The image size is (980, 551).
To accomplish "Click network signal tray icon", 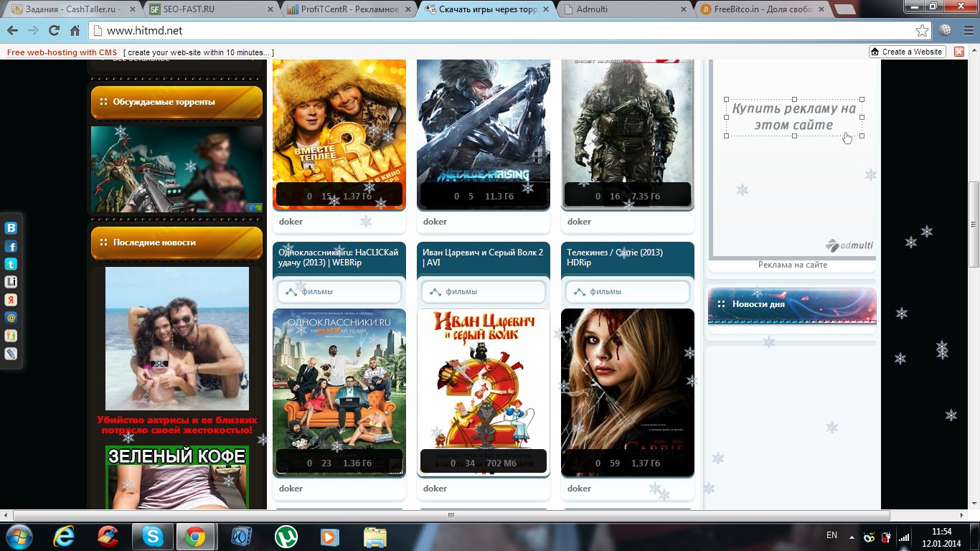I will click(x=904, y=537).
